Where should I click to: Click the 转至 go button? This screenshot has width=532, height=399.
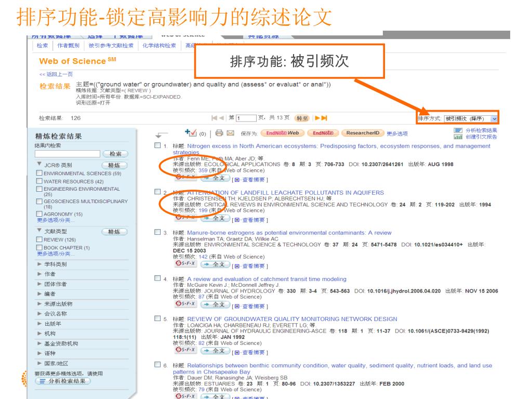point(302,118)
